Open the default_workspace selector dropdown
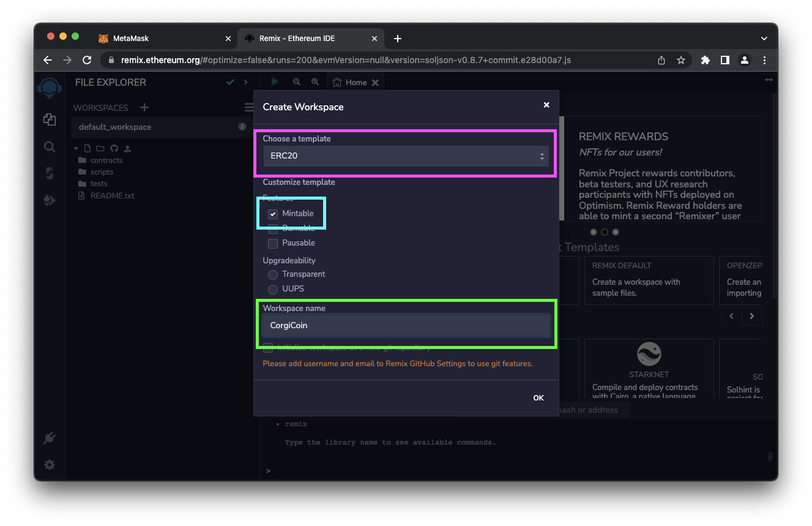 coord(162,127)
